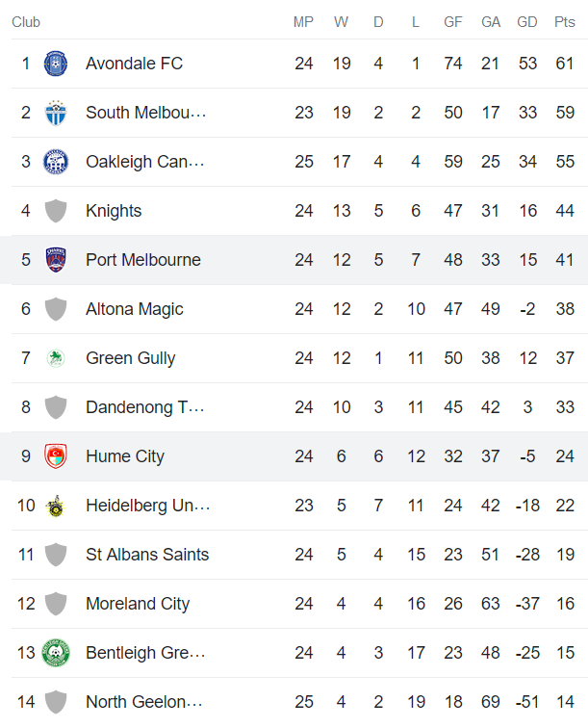Click the Heidelberg United club crest
This screenshot has height=728, width=588.
pyautogui.click(x=56, y=507)
